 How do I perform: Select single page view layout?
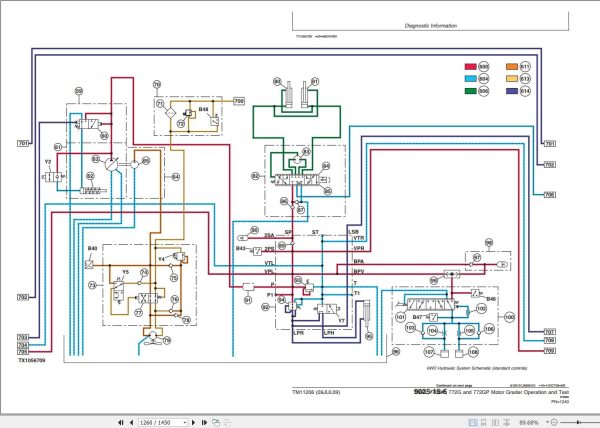point(473,423)
